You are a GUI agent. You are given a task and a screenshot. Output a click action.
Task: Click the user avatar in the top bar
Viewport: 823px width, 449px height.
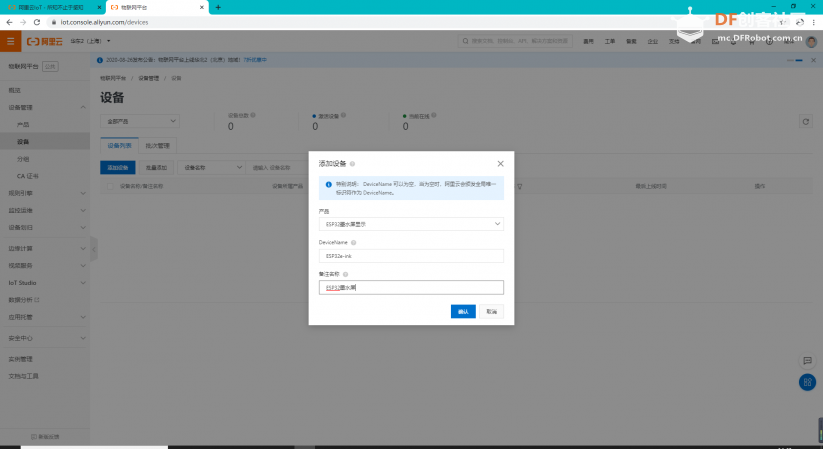pos(811,41)
